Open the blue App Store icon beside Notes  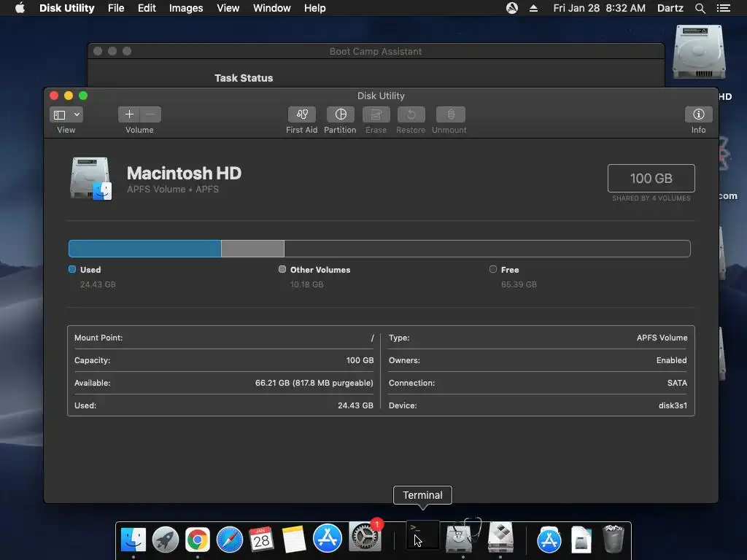tap(328, 538)
